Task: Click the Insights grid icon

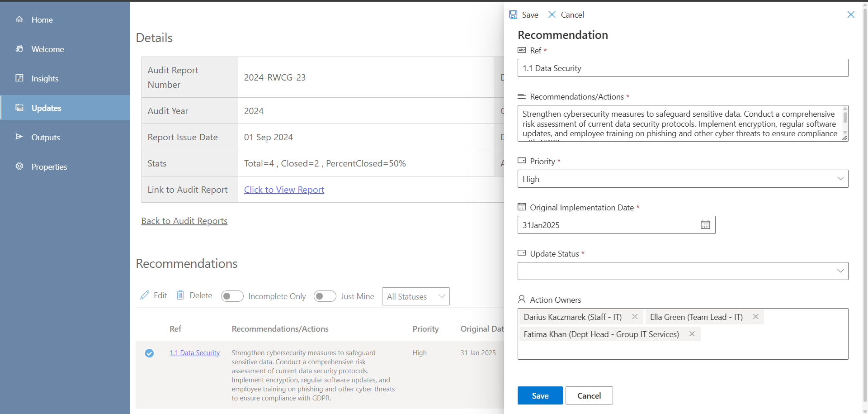Action: (19, 78)
